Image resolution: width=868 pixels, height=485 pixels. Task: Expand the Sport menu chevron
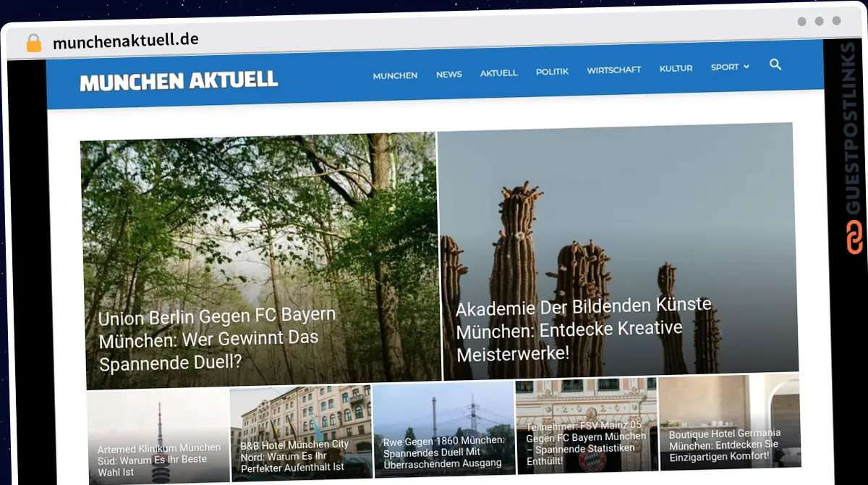pos(746,67)
